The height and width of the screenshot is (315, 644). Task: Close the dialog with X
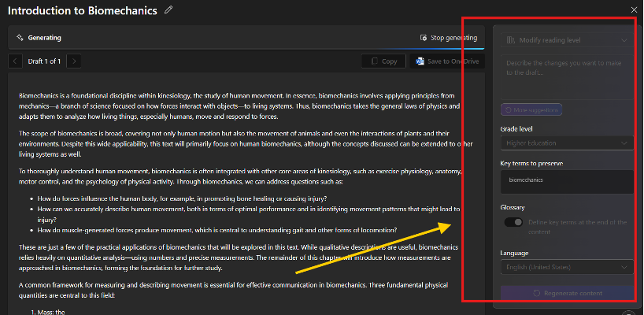tap(634, 10)
